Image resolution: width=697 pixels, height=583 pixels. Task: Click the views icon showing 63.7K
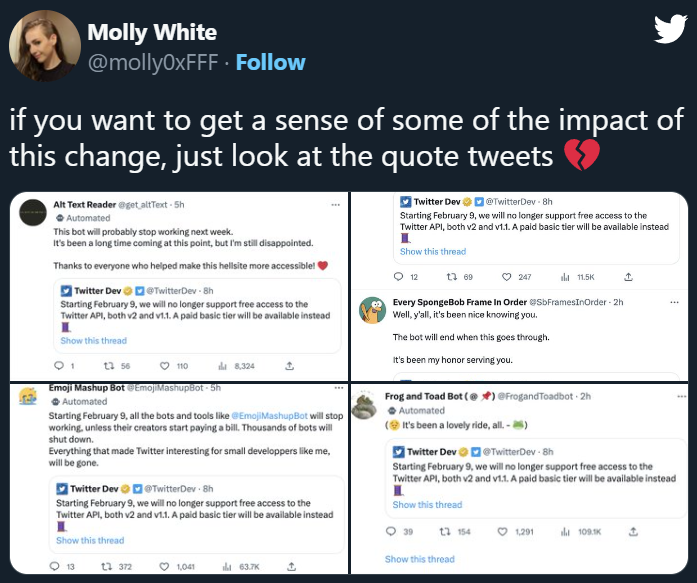(220, 566)
